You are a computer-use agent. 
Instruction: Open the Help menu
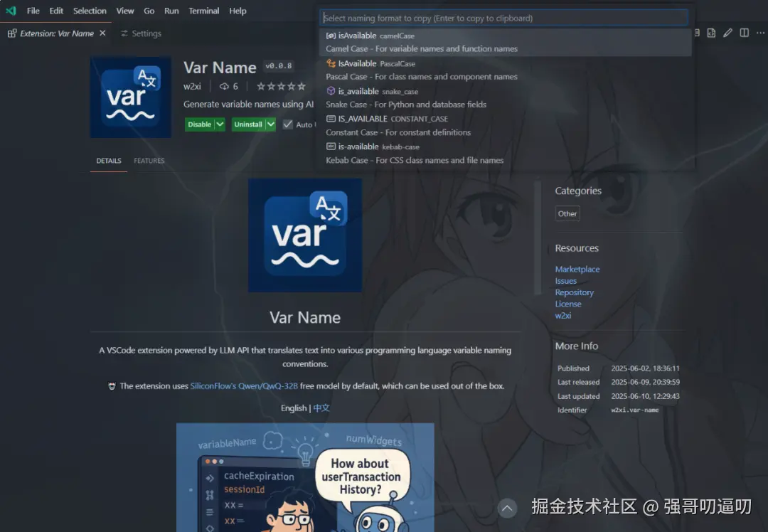tap(238, 11)
